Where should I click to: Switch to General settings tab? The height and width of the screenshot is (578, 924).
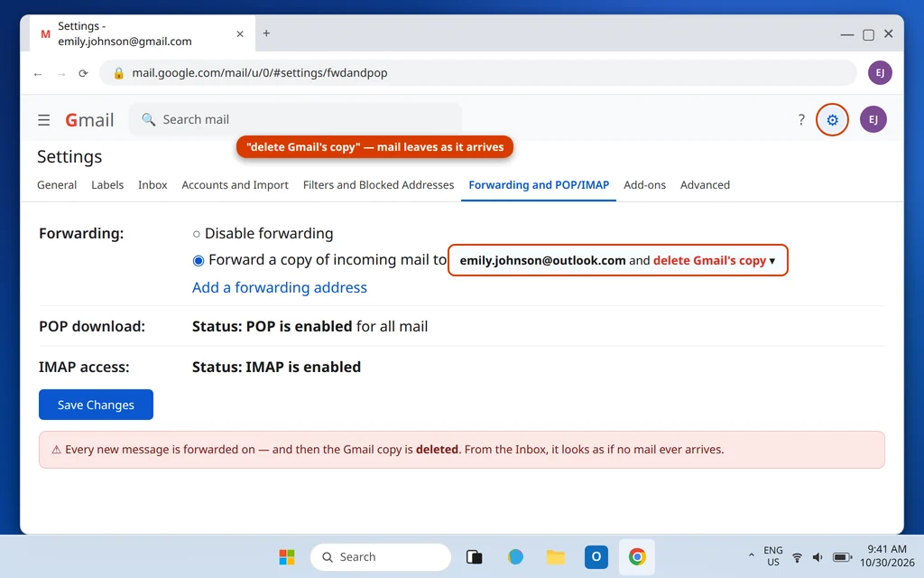(57, 184)
